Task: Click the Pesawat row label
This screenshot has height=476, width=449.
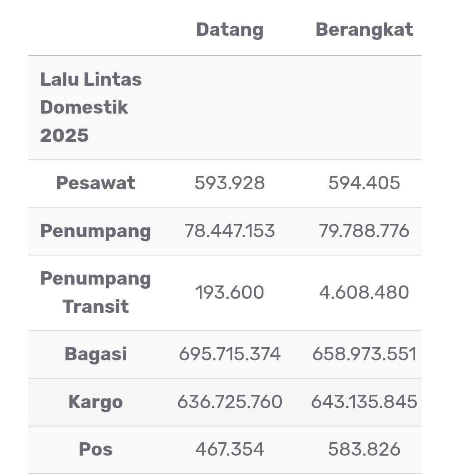Action: [96, 183]
